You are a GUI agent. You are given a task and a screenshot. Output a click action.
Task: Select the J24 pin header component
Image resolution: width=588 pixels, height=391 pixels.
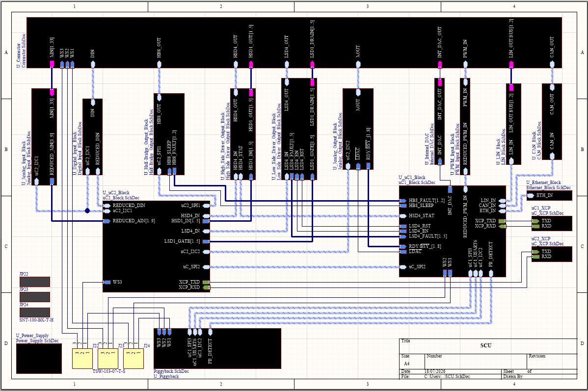pos(133,359)
